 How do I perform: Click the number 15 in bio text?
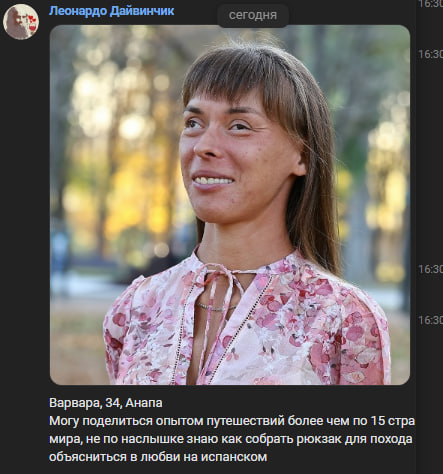(x=376, y=421)
